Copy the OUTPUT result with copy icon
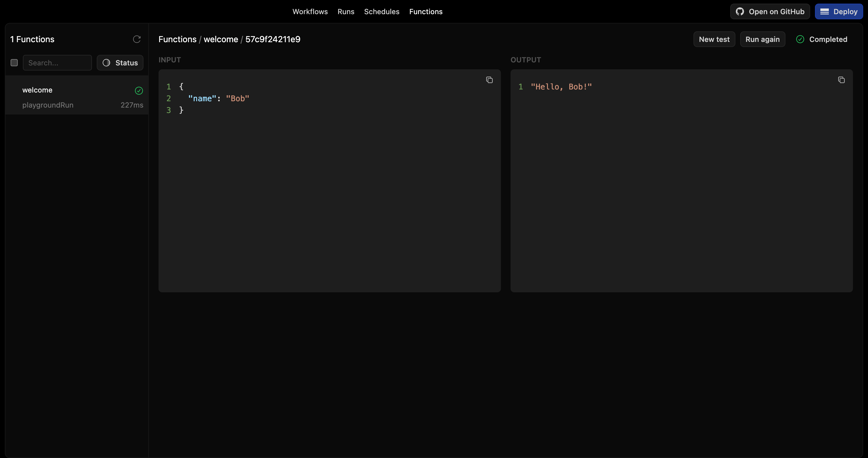 point(841,80)
